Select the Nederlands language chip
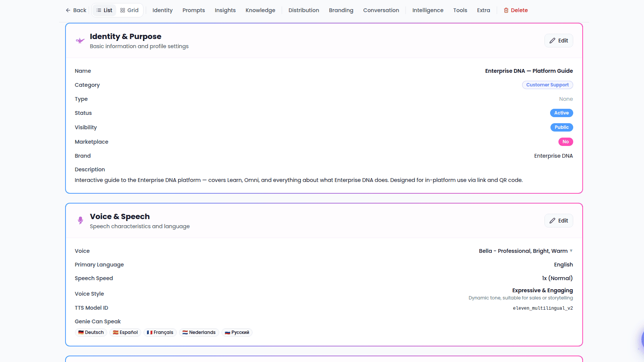This screenshot has width=644, height=362. click(x=199, y=332)
